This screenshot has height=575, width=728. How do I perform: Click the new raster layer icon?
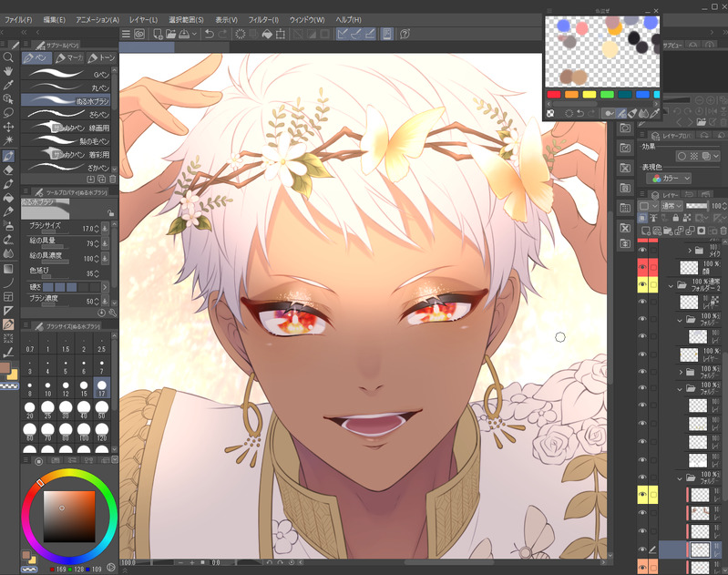click(646, 231)
